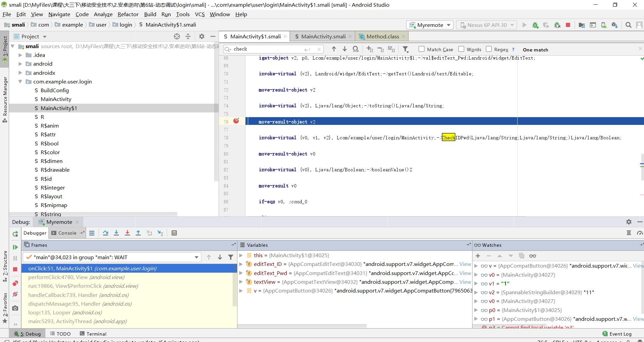The image size is (644, 342).
Task: Expand editText_ID variable
Action: coord(241,264)
